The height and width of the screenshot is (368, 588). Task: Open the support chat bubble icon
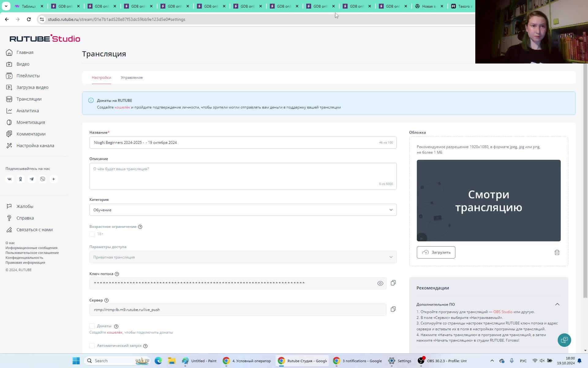coord(564,340)
